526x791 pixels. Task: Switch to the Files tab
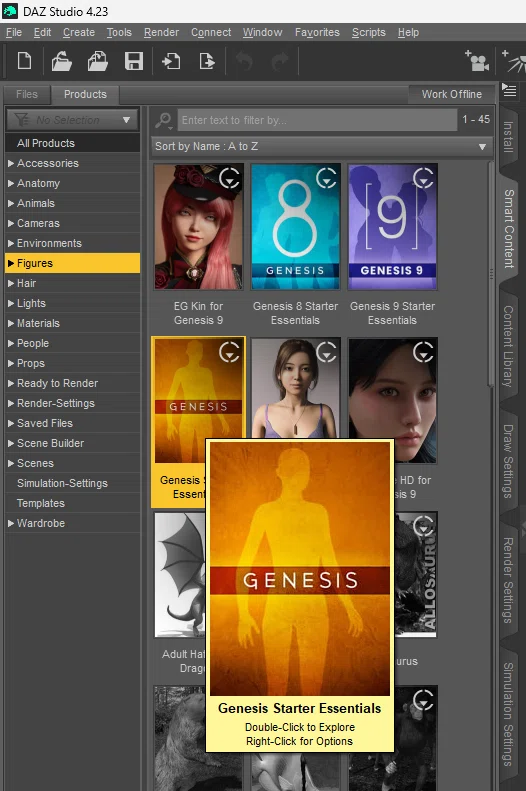pos(27,94)
